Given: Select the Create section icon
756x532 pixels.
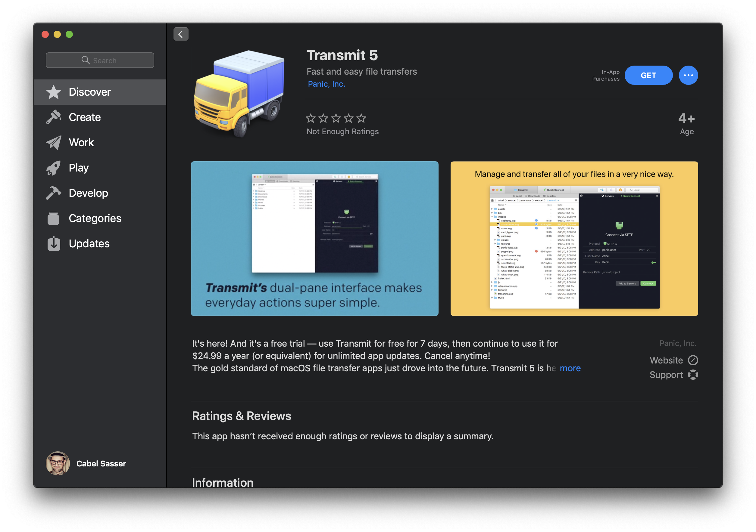Looking at the screenshot, I should [54, 116].
